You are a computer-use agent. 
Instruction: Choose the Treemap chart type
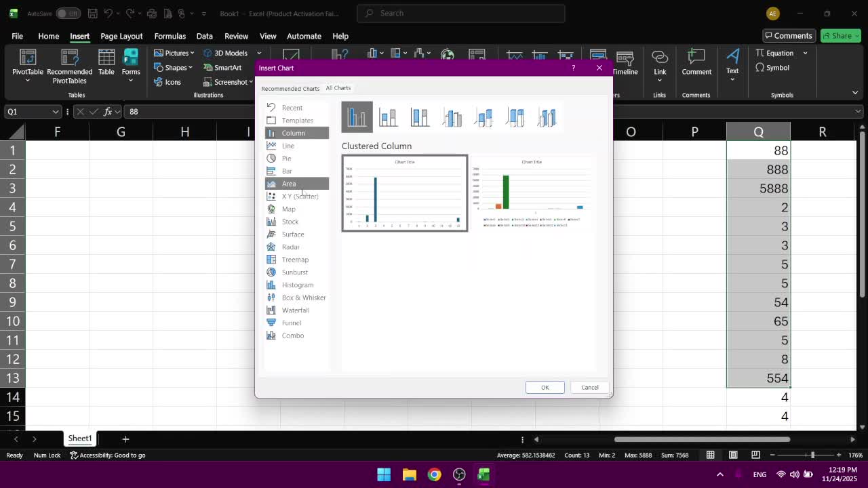pos(295,260)
